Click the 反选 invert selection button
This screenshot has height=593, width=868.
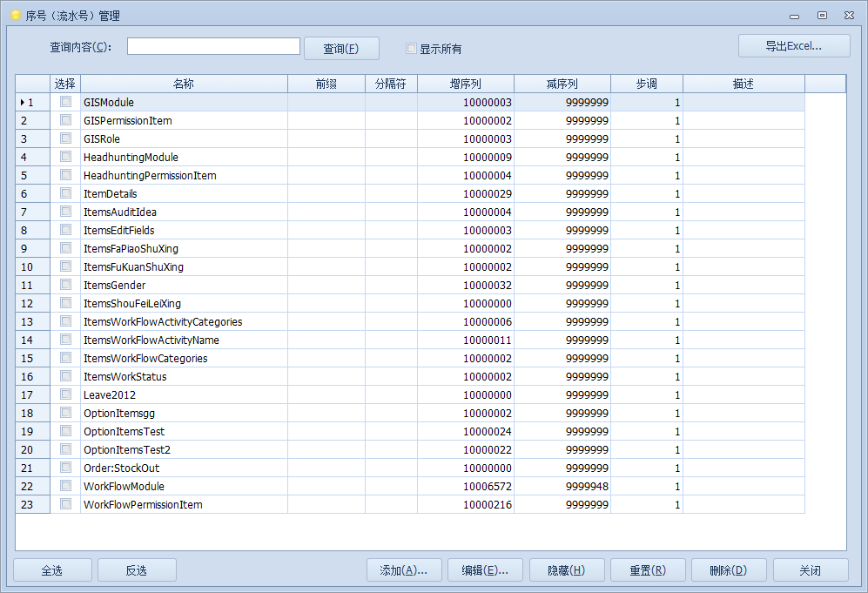[x=137, y=570]
